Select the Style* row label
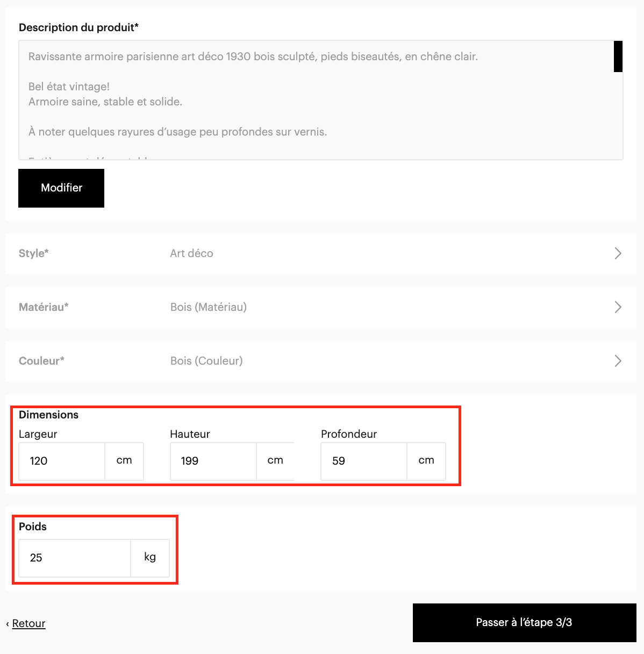 (x=34, y=253)
